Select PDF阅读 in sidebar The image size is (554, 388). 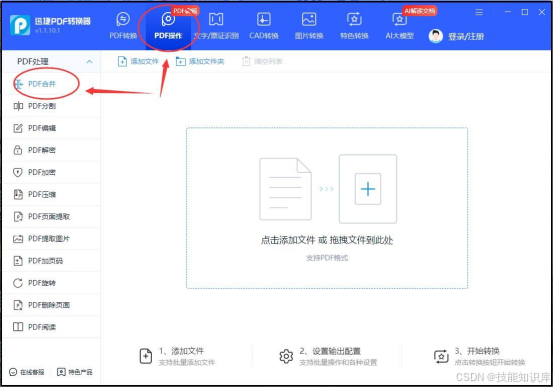tap(51, 327)
